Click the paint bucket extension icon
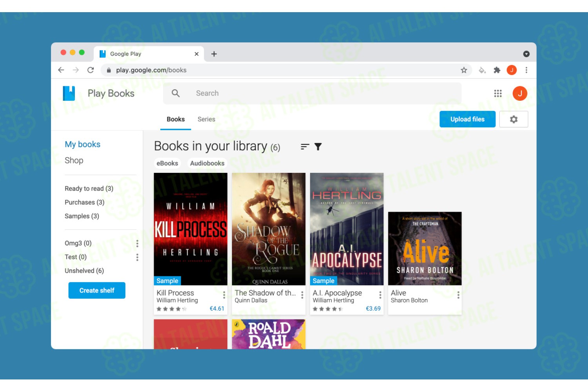This screenshot has width=588, height=392. pos(482,70)
